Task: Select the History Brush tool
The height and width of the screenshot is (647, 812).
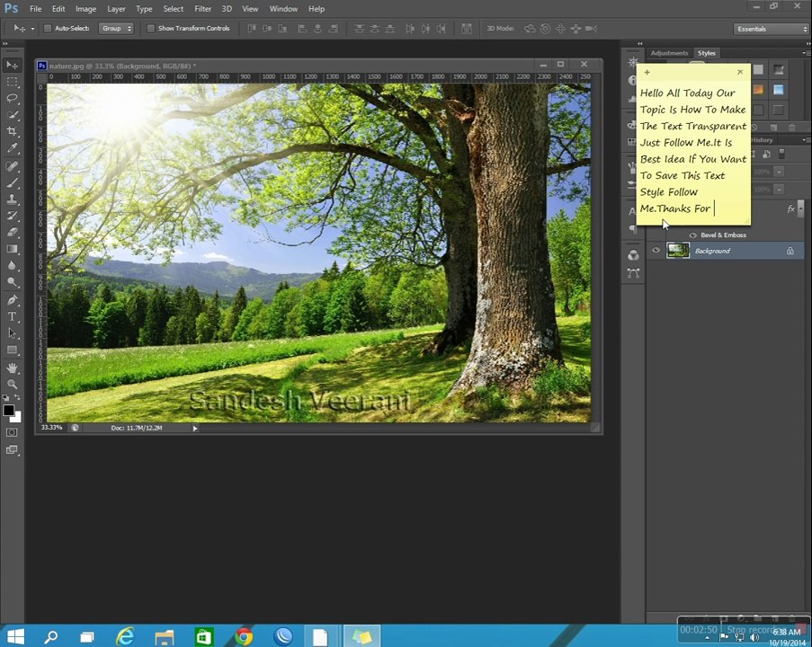Action: pos(12,216)
